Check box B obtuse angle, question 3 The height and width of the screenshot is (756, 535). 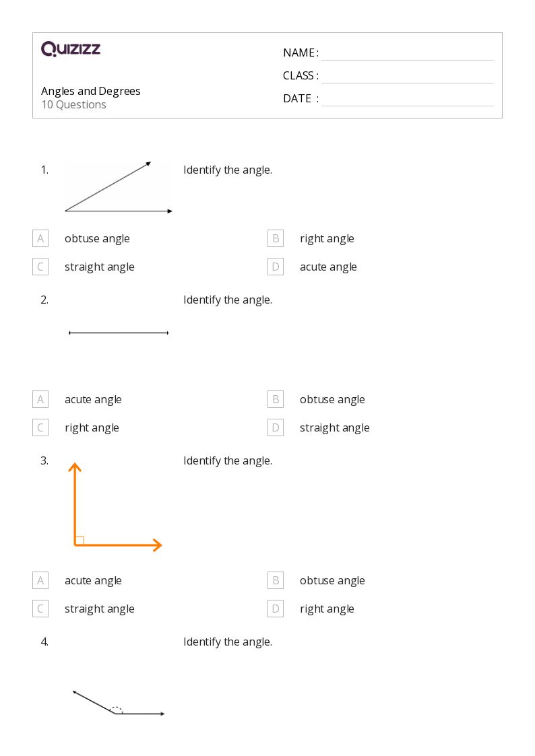276,580
